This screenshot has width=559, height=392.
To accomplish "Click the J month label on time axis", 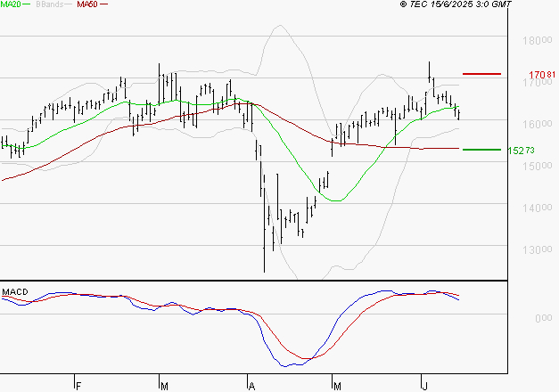I will click(x=423, y=386).
